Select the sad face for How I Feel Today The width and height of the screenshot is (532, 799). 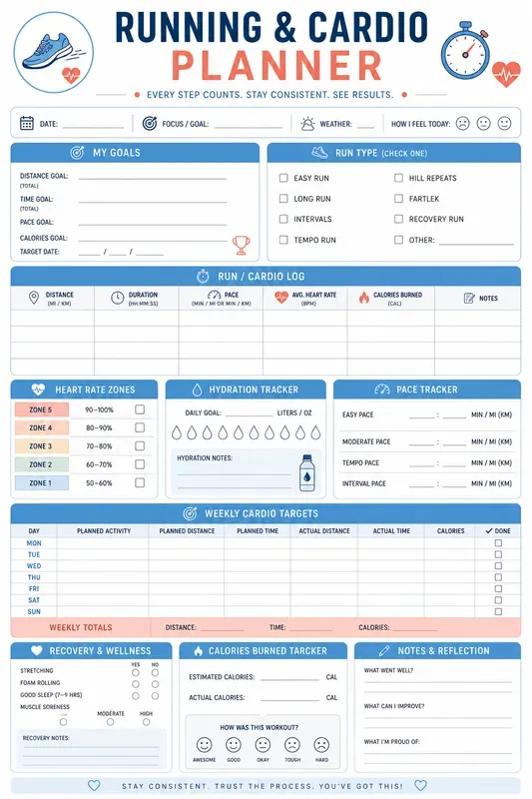tap(462, 123)
